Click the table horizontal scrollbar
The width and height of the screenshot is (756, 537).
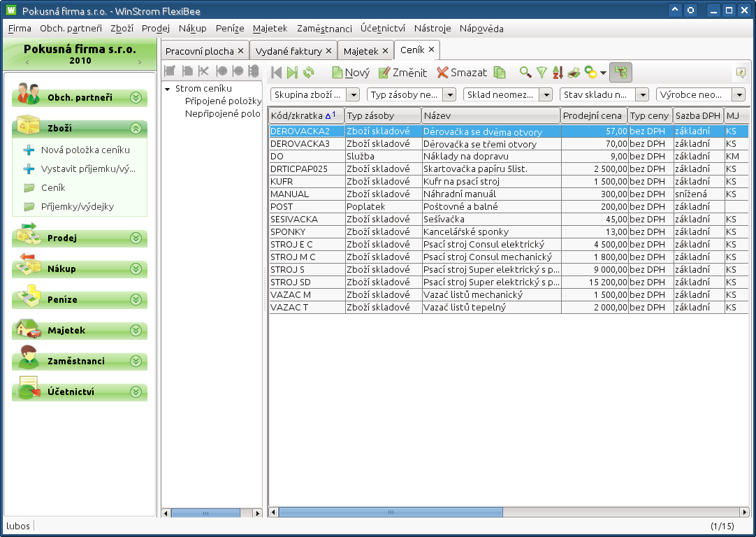[x=391, y=513]
